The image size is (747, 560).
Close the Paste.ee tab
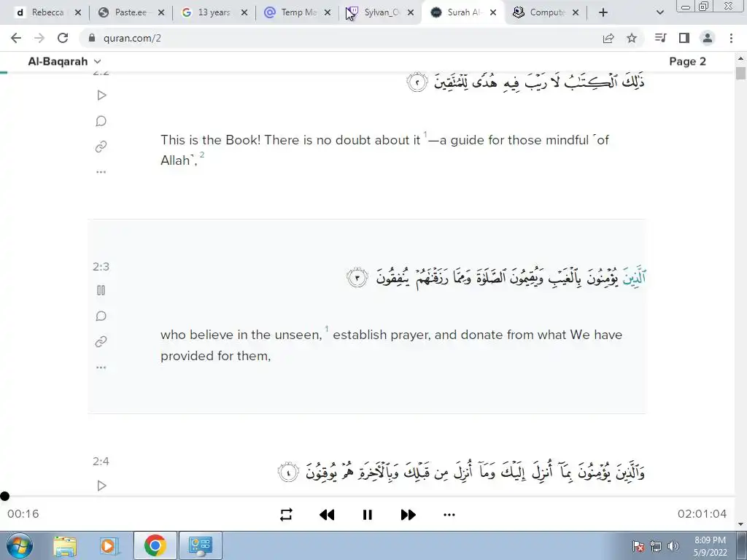(161, 12)
